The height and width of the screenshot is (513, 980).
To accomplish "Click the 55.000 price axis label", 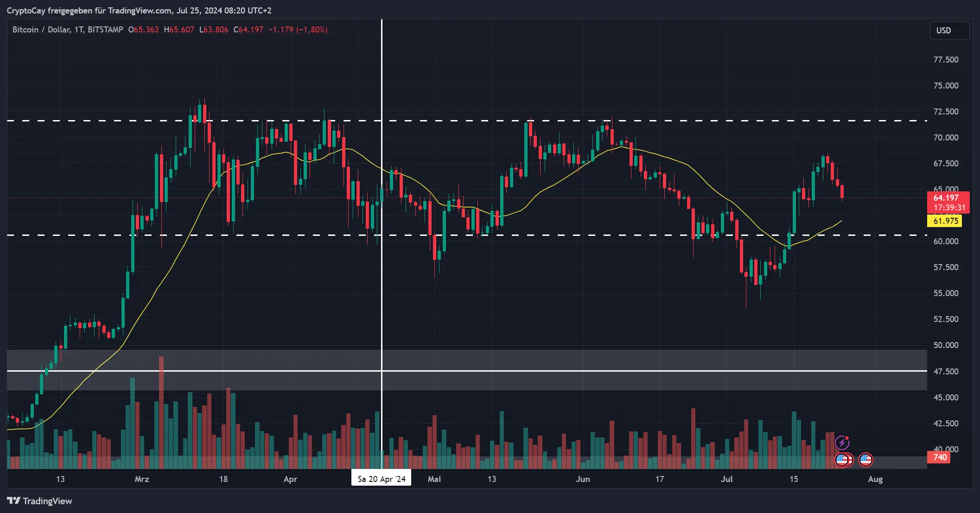I will click(946, 293).
